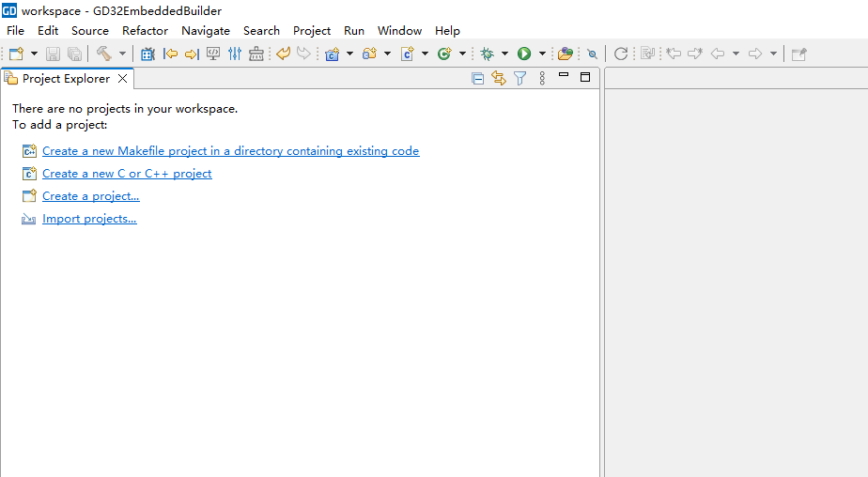Open the Search menu

click(261, 30)
